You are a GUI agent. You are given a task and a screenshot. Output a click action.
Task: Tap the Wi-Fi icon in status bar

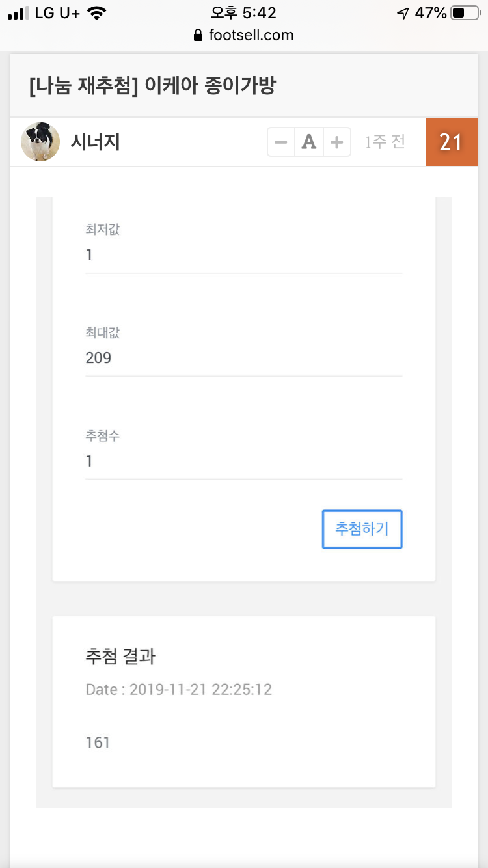[96, 13]
